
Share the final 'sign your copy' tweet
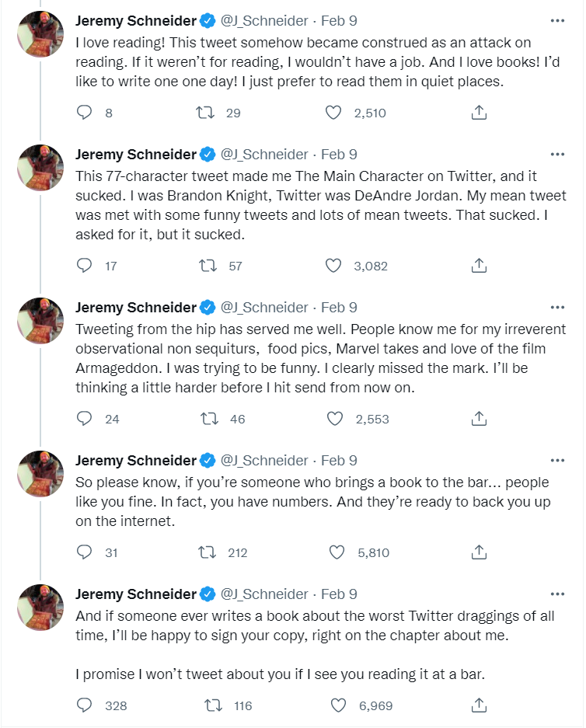point(480,705)
